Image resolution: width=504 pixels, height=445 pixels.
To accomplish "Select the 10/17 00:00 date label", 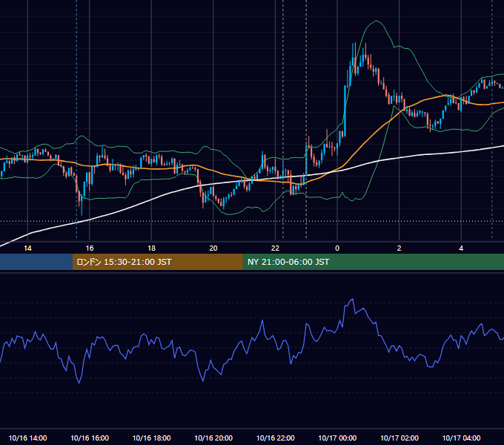I will click(337, 438).
